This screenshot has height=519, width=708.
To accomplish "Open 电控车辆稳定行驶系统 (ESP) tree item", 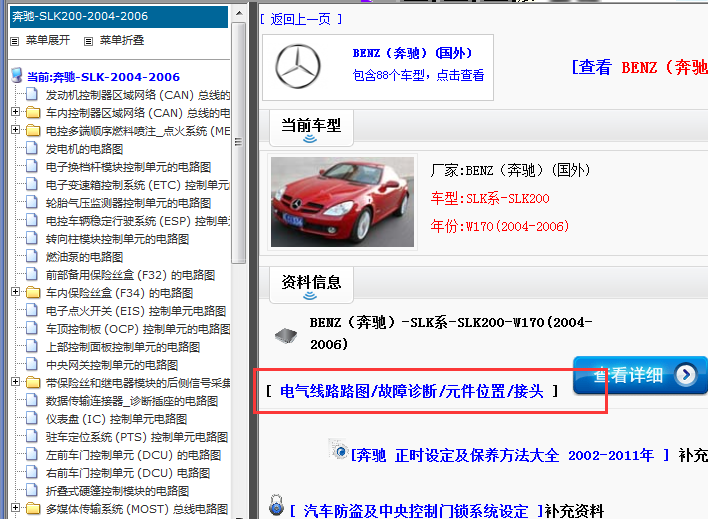I will [138, 221].
